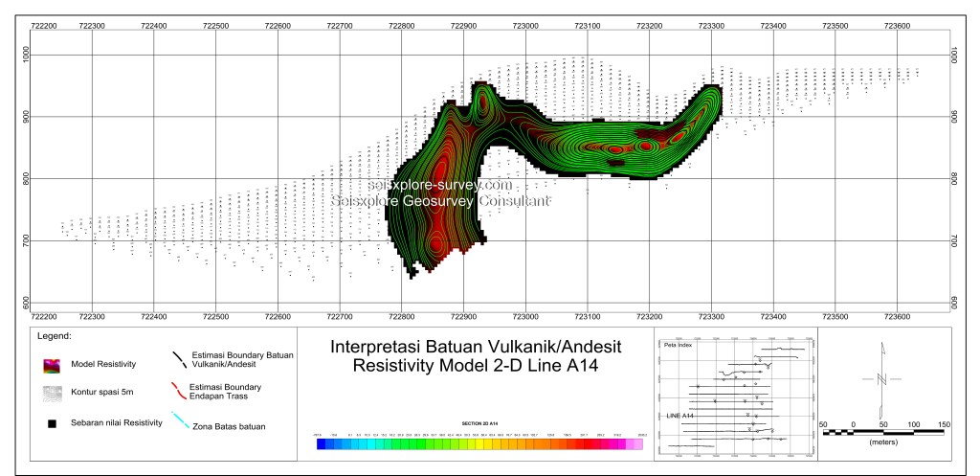Click the soilxplore-survey.com watermark text
Viewport: 980px width, 476px height.
(441, 184)
